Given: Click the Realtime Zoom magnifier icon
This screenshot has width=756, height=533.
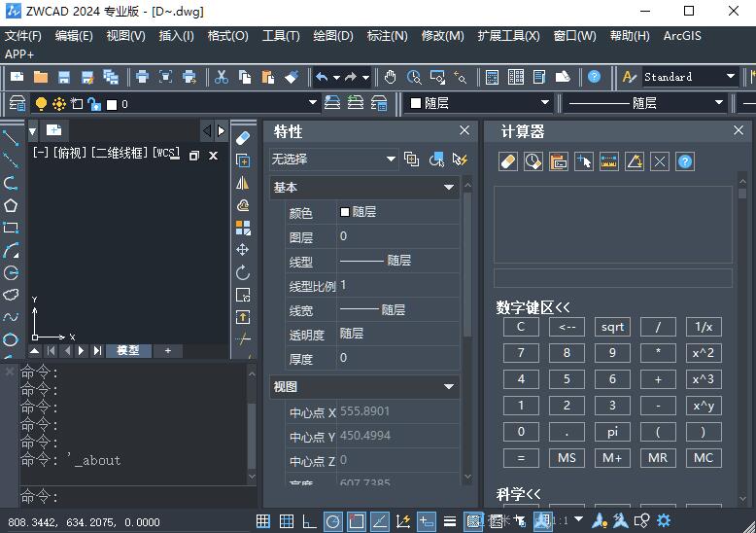Looking at the screenshot, I should [x=414, y=77].
